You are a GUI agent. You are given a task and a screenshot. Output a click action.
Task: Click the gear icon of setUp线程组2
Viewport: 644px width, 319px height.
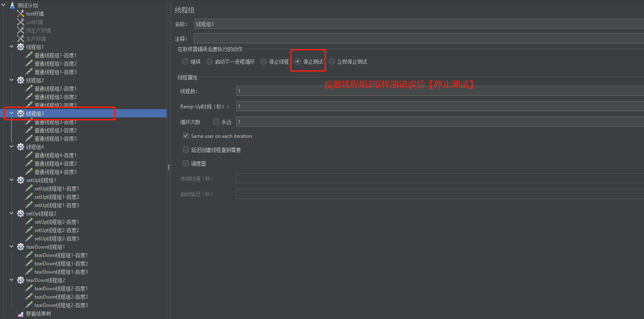click(20, 214)
